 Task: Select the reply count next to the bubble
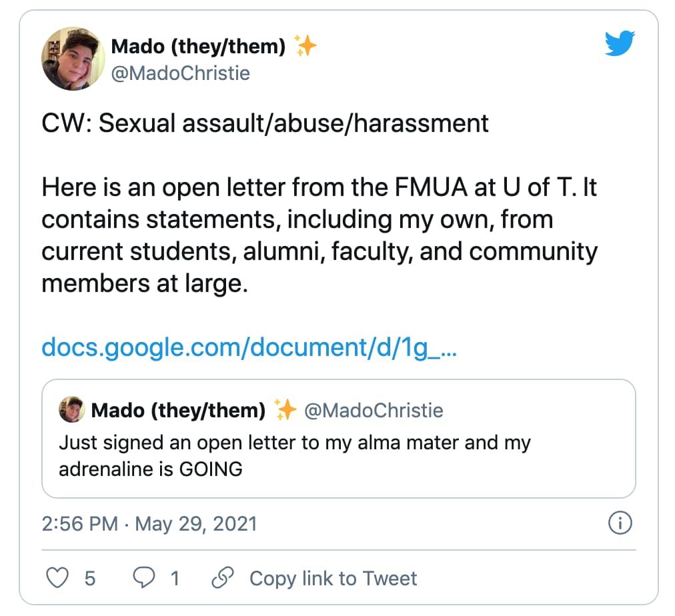[175, 579]
